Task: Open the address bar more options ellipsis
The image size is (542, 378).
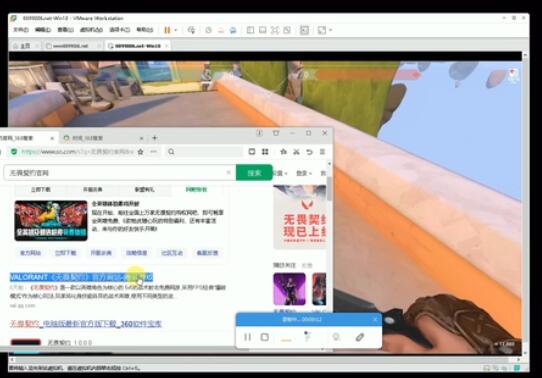Action: click(153, 152)
